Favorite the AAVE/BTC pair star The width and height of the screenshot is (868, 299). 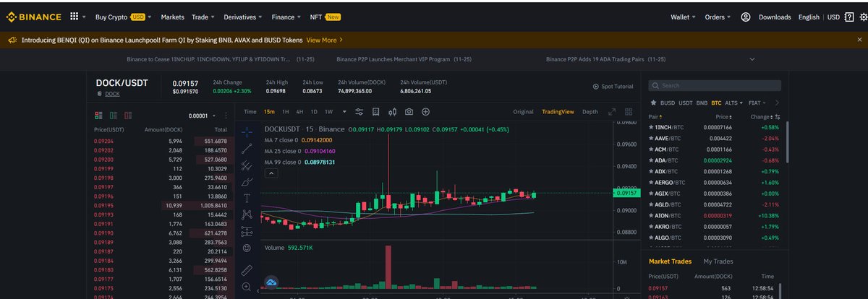tap(652, 138)
